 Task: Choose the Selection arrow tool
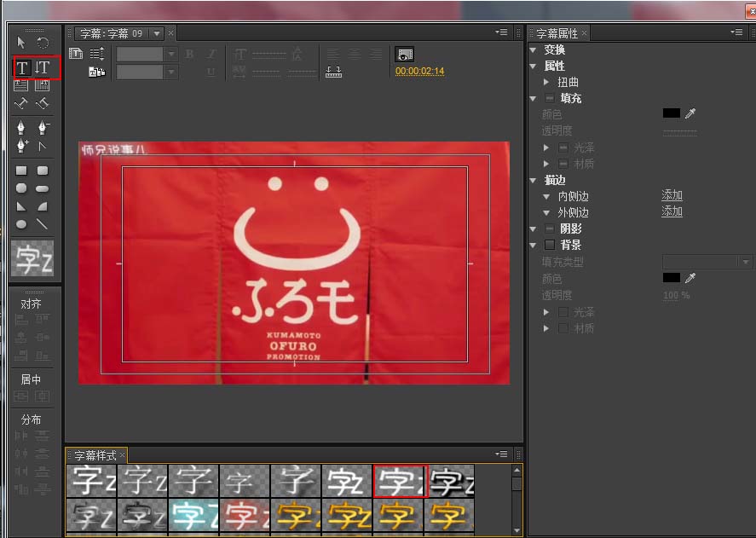pyautogui.click(x=20, y=41)
